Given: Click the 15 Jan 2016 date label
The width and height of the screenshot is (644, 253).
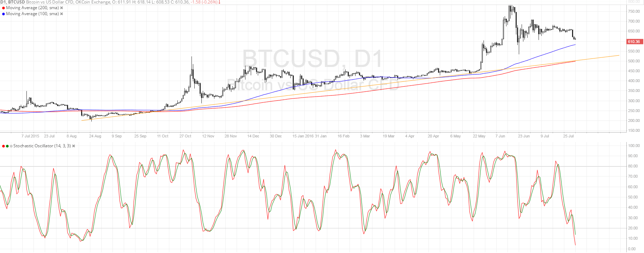Looking at the screenshot, I should point(303,136).
